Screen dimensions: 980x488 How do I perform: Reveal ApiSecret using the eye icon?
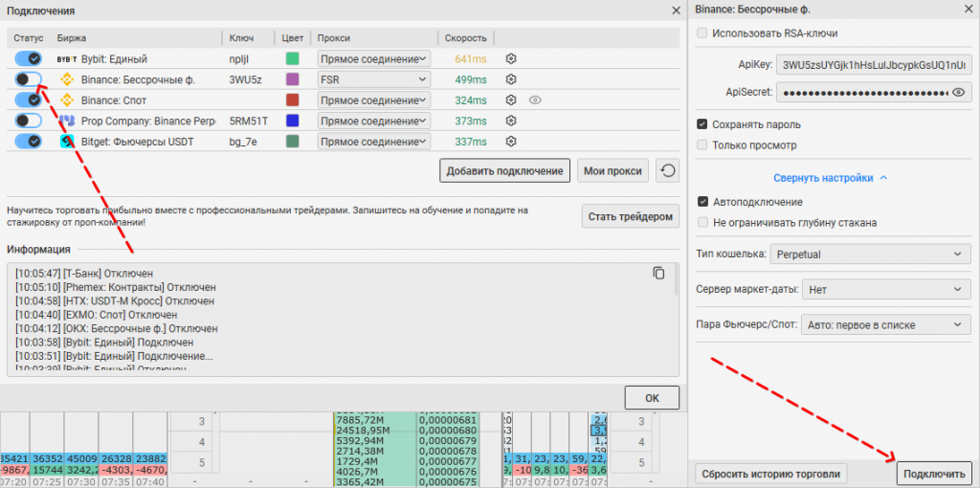pyautogui.click(x=959, y=93)
